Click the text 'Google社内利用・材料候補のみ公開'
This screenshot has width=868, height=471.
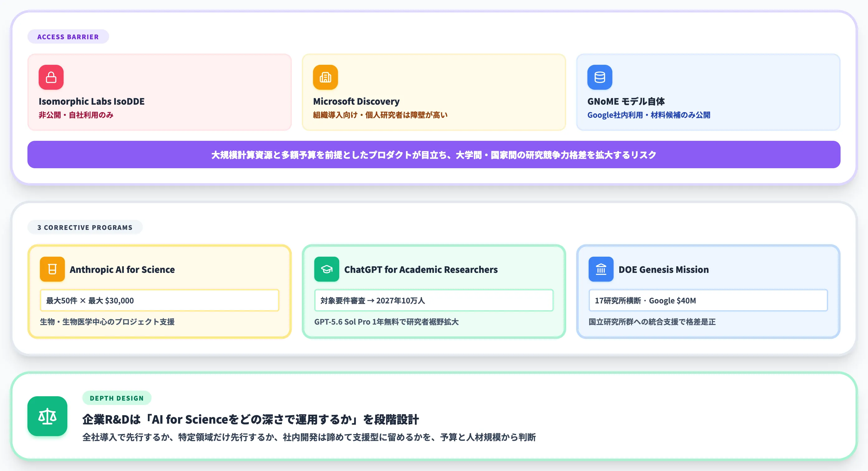point(649,115)
